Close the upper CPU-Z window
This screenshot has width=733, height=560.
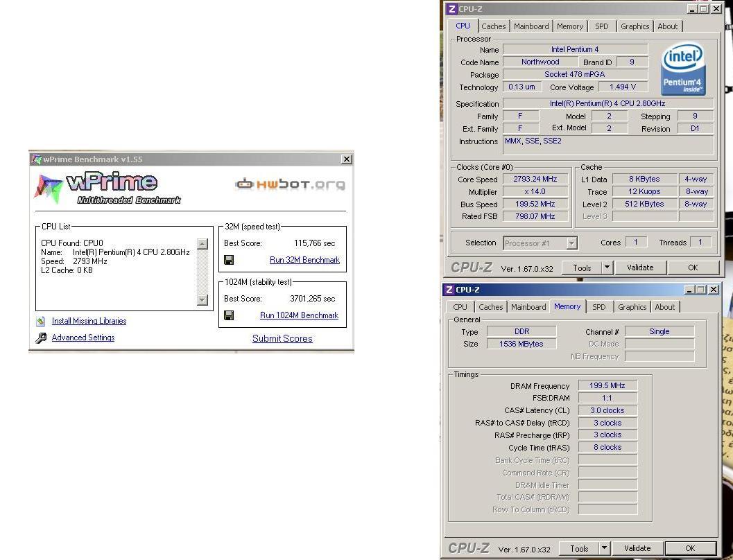(x=716, y=9)
